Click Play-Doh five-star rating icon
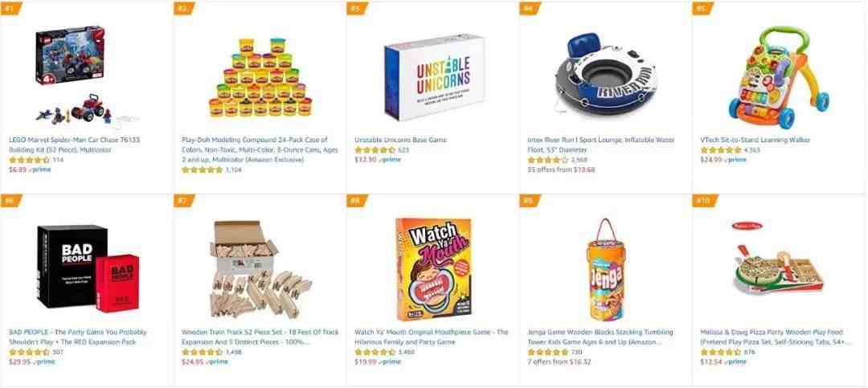 202,170
